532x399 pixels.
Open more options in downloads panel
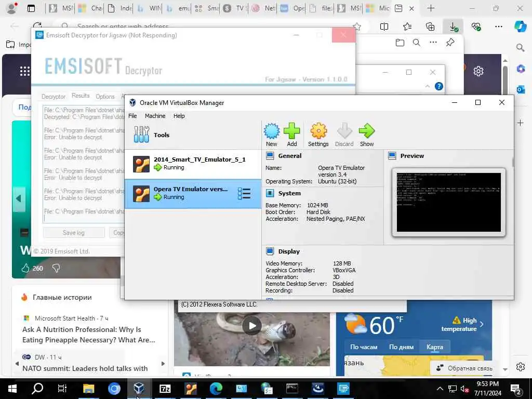433,43
